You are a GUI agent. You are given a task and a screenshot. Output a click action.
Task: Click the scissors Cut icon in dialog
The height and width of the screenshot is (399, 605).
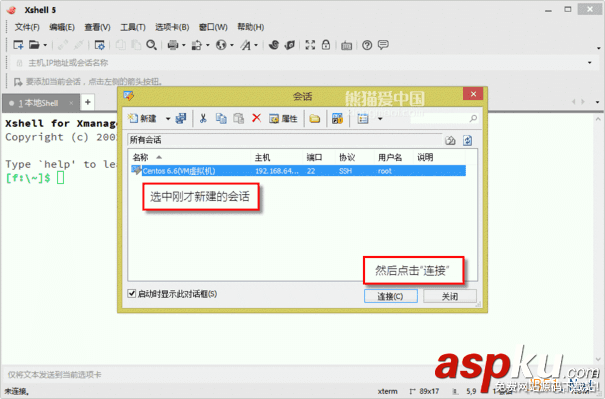click(x=203, y=118)
